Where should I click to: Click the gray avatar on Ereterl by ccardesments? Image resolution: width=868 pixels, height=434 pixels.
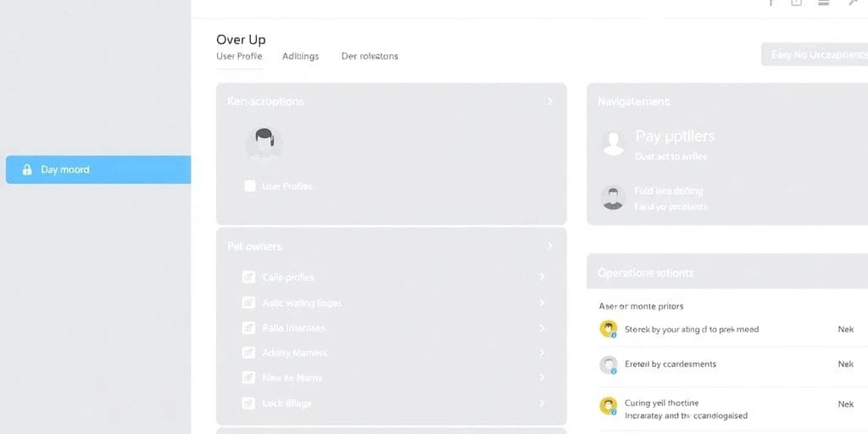[x=609, y=364]
